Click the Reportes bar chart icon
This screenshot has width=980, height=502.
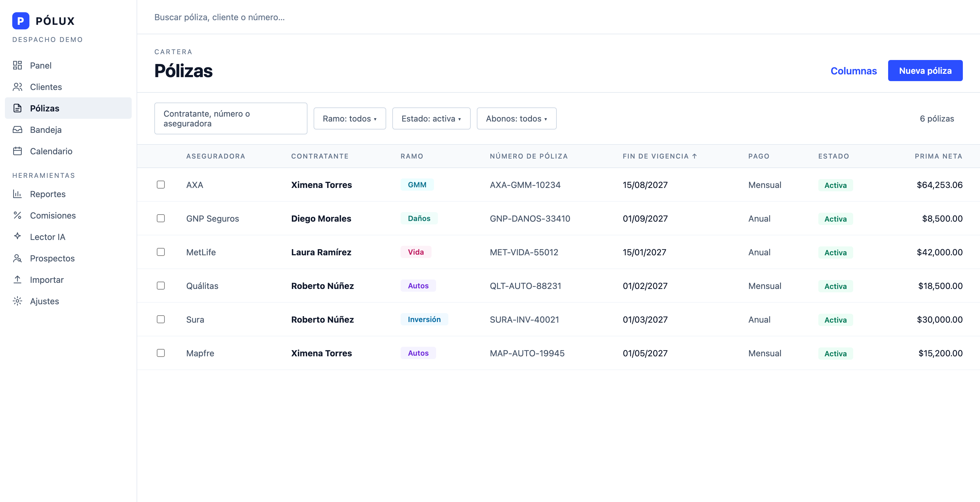tap(17, 194)
